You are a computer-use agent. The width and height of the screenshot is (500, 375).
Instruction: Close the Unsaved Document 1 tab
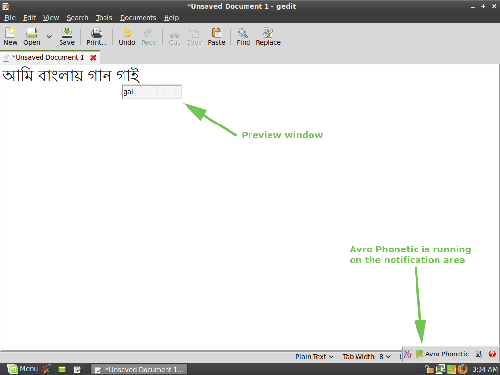click(x=93, y=58)
